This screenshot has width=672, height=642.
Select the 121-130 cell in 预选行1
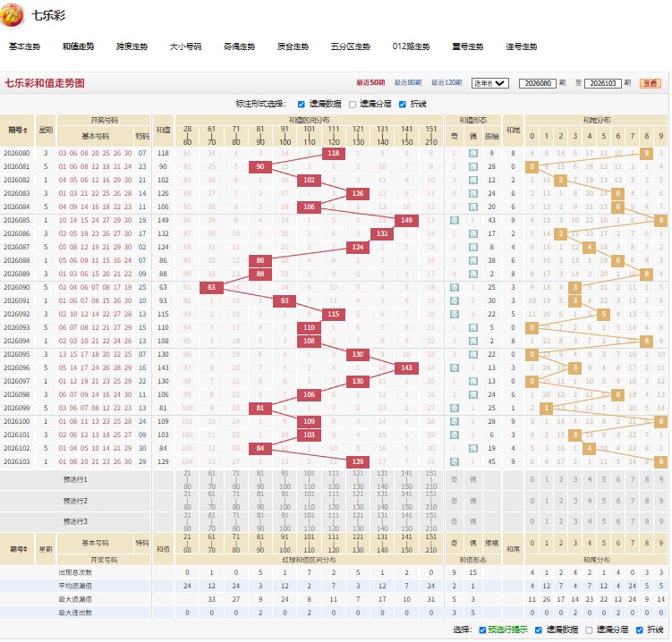[x=358, y=479]
